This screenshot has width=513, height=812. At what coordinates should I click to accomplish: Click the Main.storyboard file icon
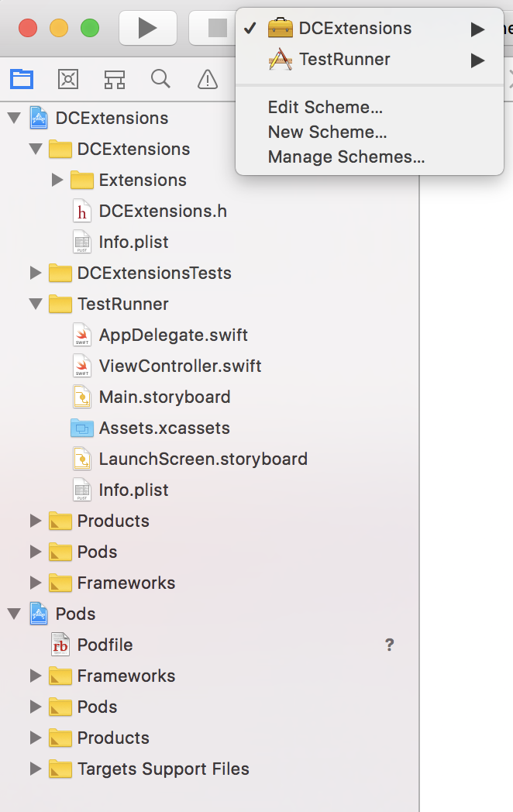82,397
